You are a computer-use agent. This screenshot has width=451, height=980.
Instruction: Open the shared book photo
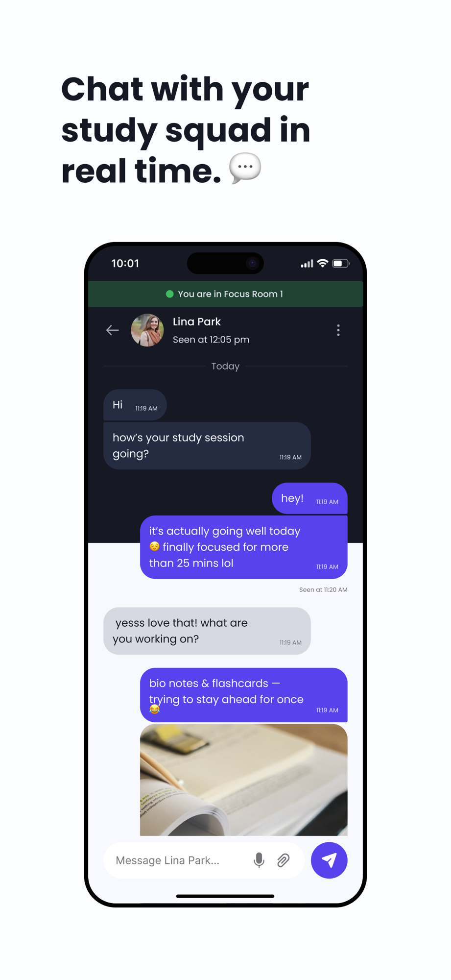(x=244, y=780)
